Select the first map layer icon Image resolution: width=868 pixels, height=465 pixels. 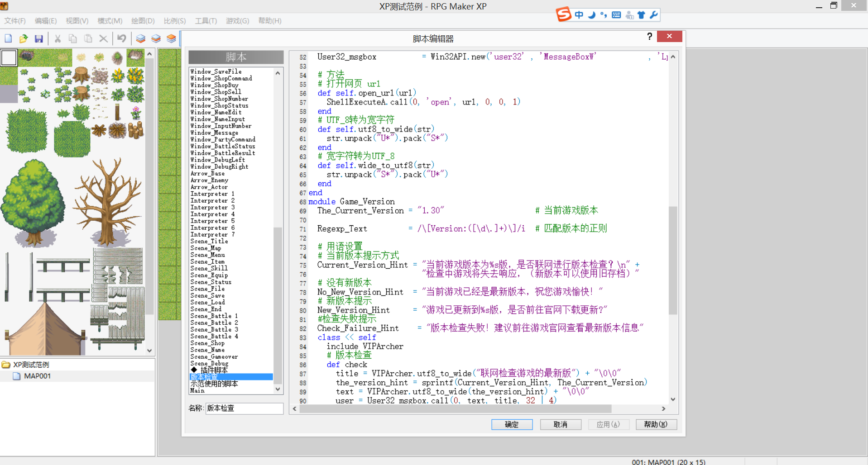(140, 38)
